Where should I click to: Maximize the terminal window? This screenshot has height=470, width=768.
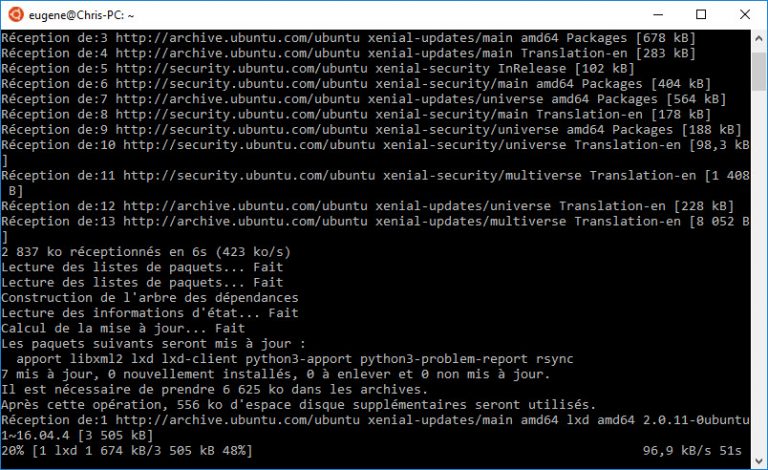pyautogui.click(x=701, y=15)
